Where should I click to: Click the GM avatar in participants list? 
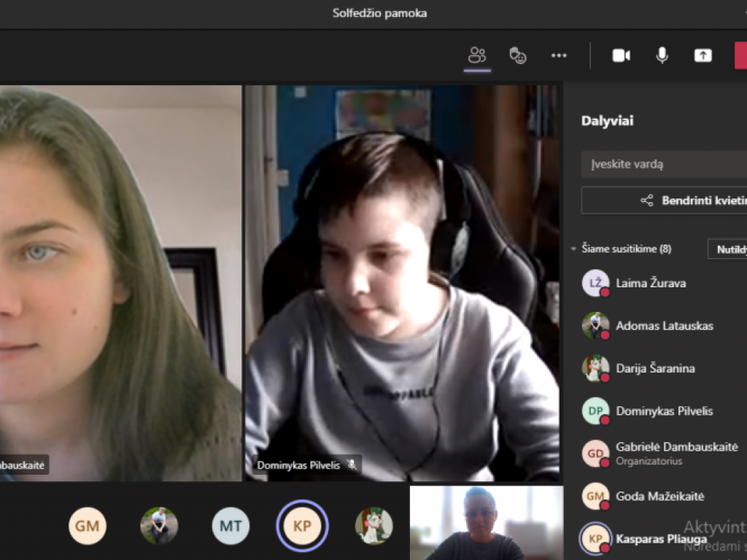coord(595,496)
